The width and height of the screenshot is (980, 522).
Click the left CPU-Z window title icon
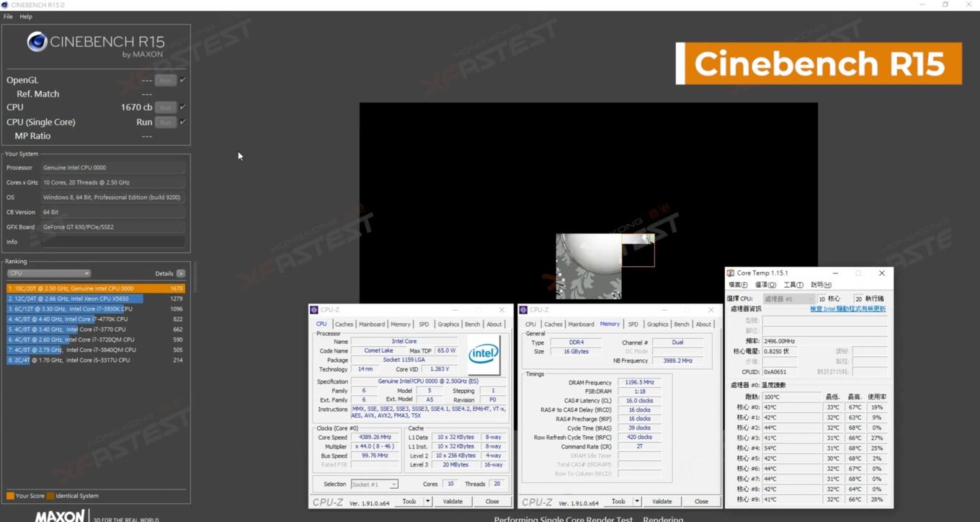pyautogui.click(x=314, y=310)
